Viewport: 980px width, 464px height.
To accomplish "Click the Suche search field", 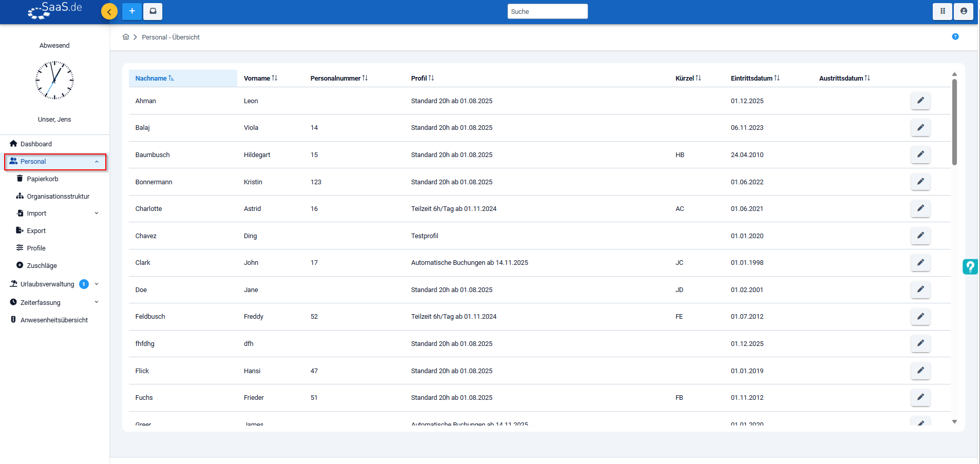I will (547, 11).
